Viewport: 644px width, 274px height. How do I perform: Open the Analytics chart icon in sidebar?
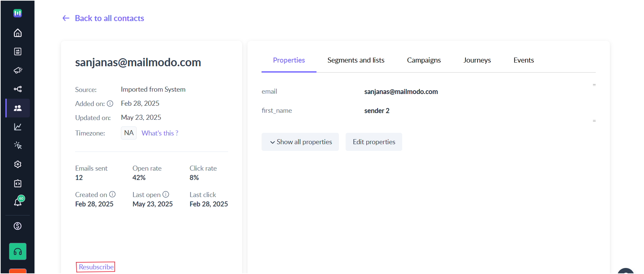point(18,127)
